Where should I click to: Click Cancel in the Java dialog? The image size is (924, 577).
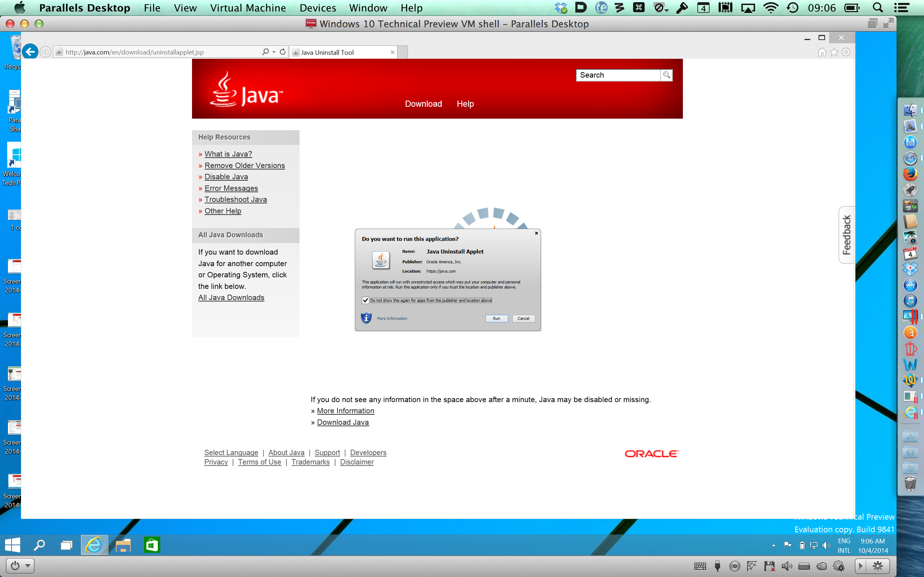tap(523, 318)
